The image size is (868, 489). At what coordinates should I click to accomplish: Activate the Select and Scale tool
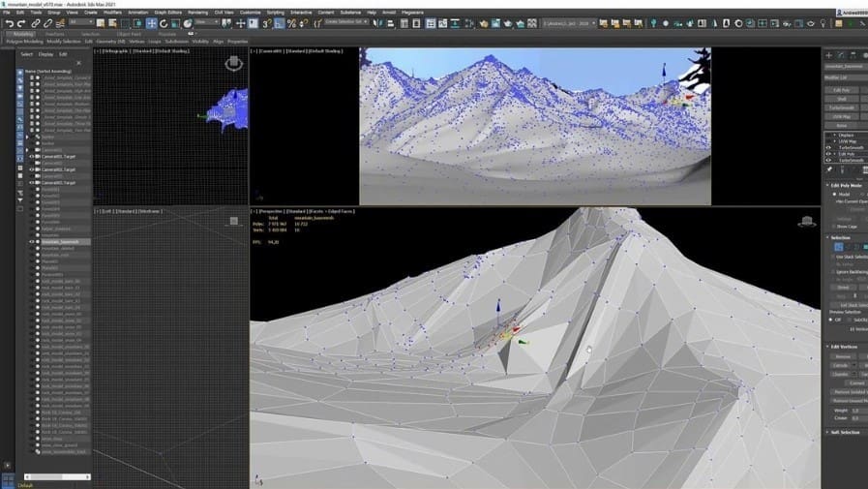[x=175, y=23]
